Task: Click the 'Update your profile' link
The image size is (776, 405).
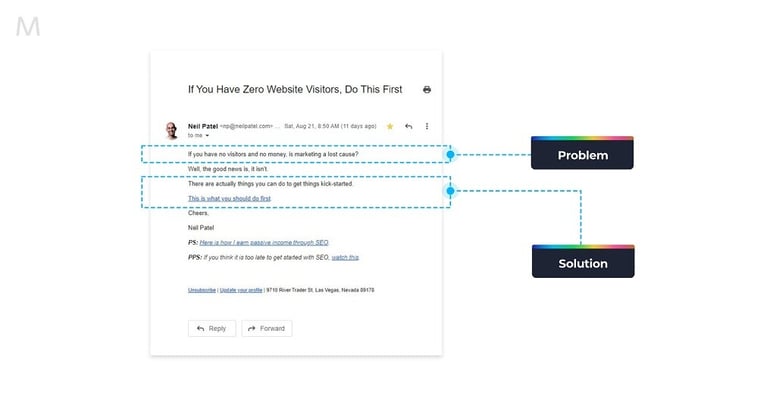Action: click(x=242, y=290)
